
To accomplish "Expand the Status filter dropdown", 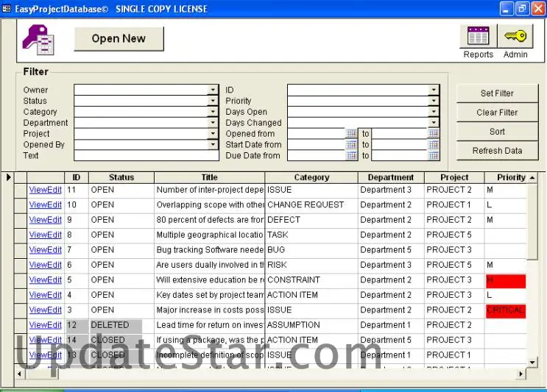I will tap(213, 101).
